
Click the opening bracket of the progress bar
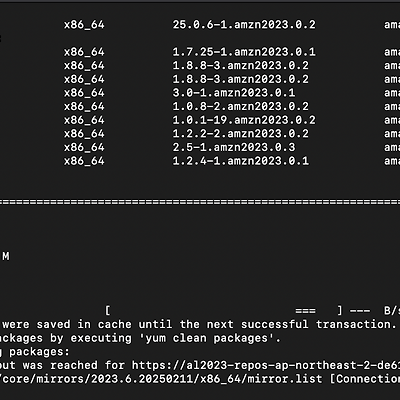pos(108,311)
